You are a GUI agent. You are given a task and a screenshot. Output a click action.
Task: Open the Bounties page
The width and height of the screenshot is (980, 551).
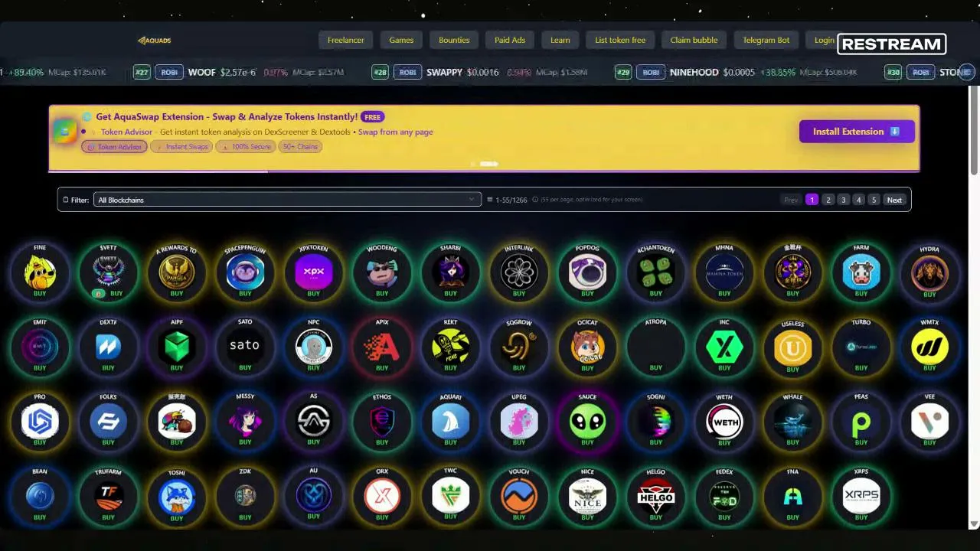click(x=454, y=40)
